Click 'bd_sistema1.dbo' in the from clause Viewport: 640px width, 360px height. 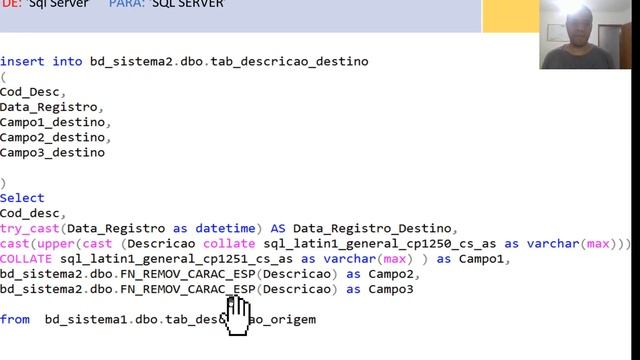pyautogui.click(x=101, y=319)
